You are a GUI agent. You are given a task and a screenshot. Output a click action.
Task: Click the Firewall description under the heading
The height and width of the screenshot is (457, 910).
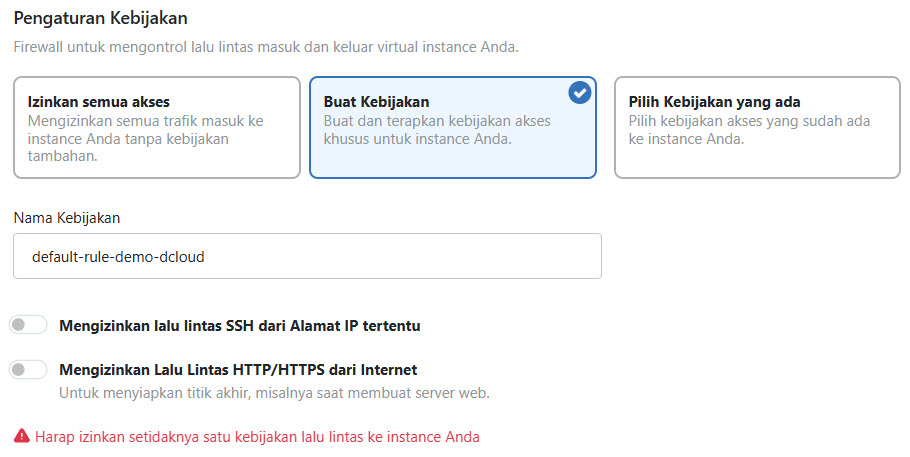(x=265, y=47)
